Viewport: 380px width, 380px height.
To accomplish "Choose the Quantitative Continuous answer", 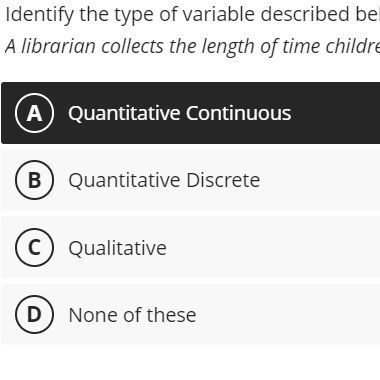I will [x=191, y=113].
